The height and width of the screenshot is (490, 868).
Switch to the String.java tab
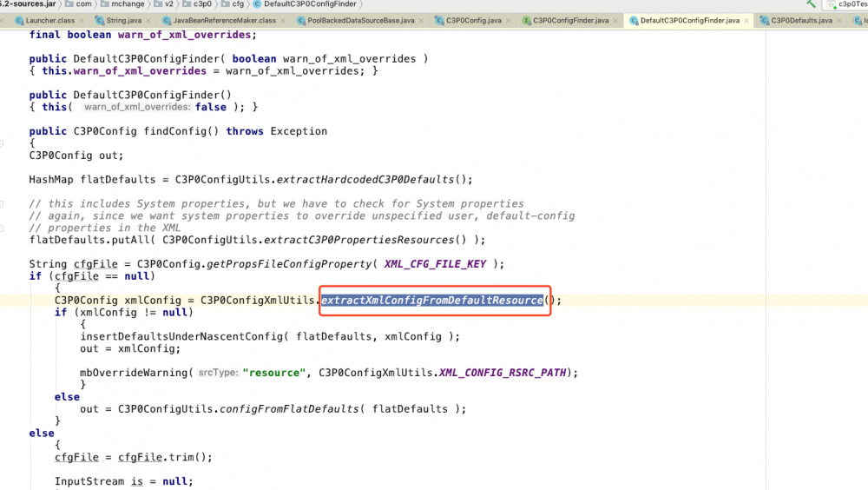[x=123, y=21]
